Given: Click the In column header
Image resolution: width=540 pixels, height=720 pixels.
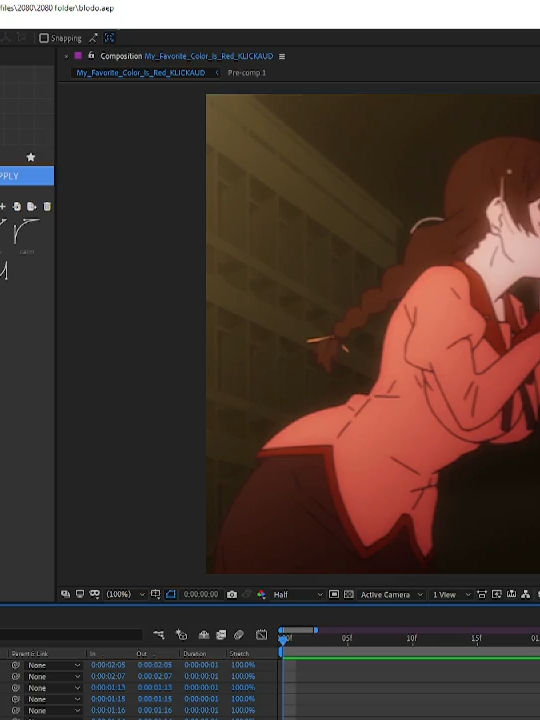Looking at the screenshot, I should 93,653.
